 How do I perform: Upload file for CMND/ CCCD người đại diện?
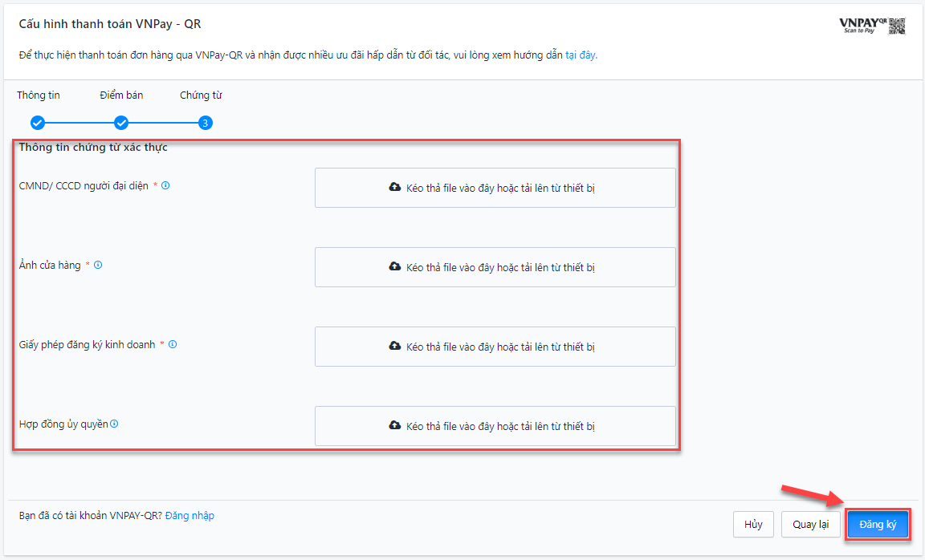point(495,188)
